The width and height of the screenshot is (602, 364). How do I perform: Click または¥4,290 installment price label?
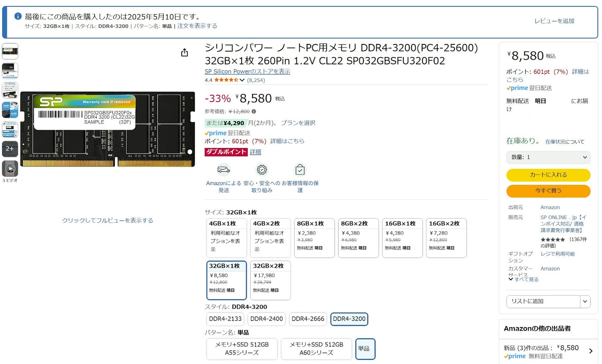pos(226,123)
